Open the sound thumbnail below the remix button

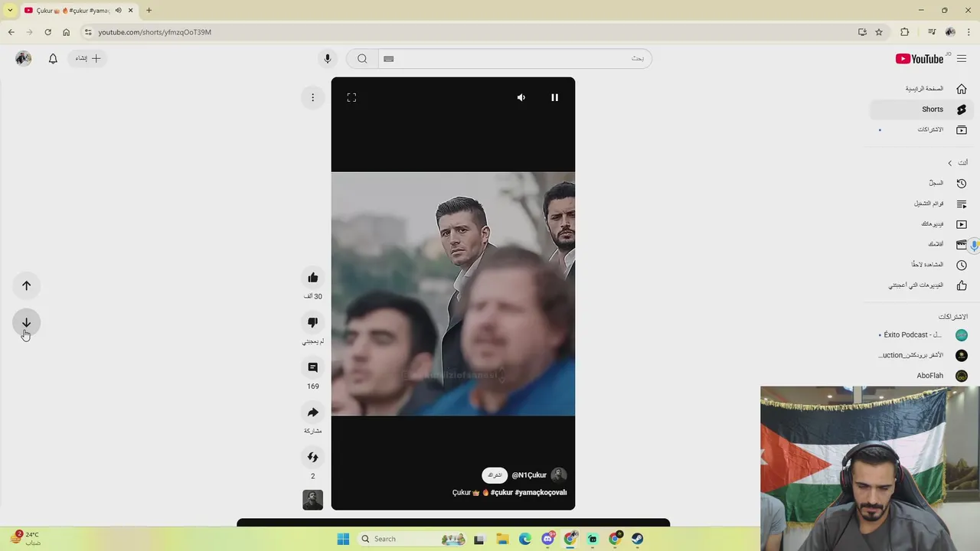[x=312, y=500]
